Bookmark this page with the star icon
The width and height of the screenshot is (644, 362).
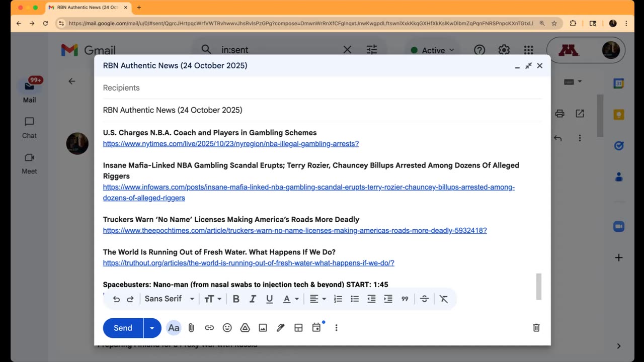[554, 23]
